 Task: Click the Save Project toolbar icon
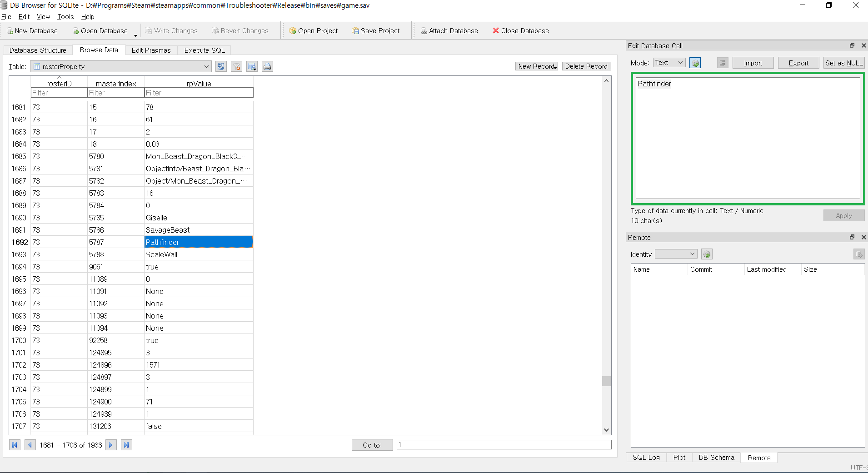pos(355,31)
